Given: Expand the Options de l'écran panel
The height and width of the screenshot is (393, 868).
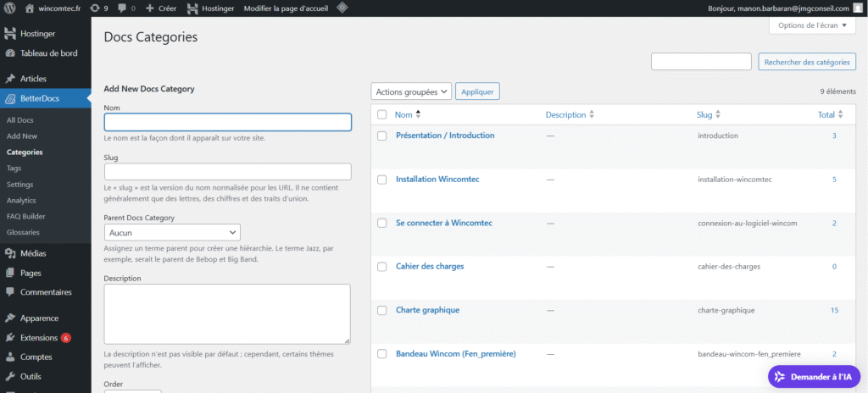Looking at the screenshot, I should 812,25.
